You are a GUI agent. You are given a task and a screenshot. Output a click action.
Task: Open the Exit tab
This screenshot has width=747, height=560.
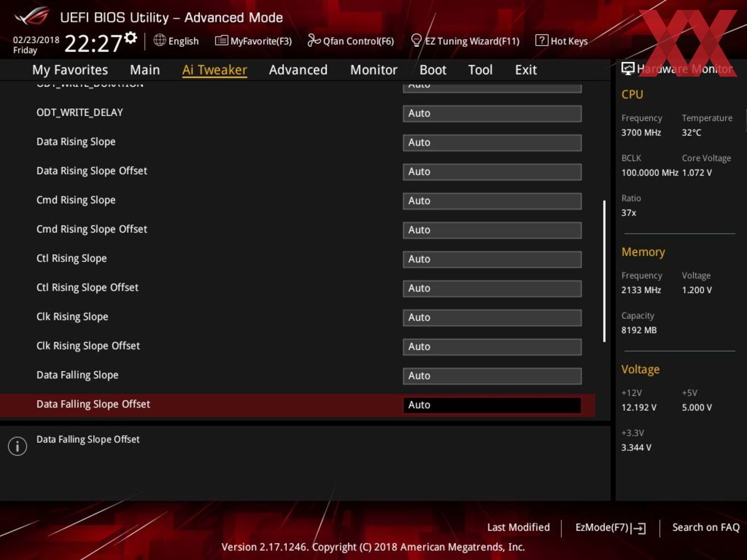click(526, 70)
